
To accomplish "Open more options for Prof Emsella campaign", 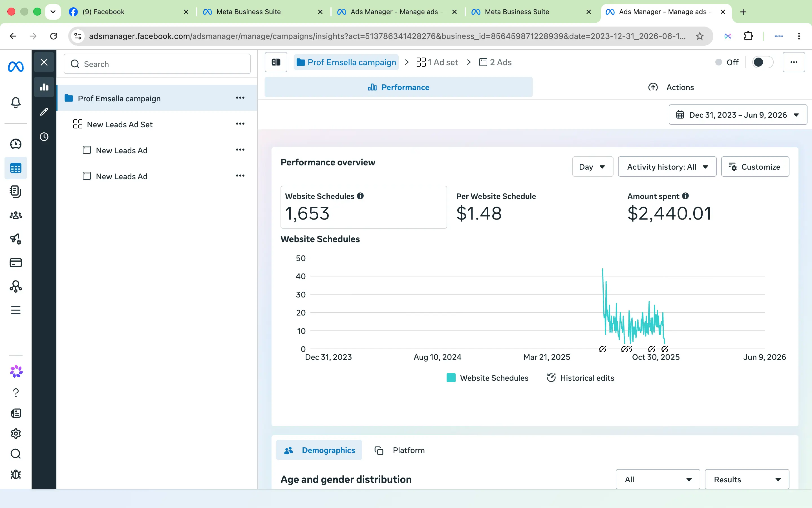I will point(240,98).
